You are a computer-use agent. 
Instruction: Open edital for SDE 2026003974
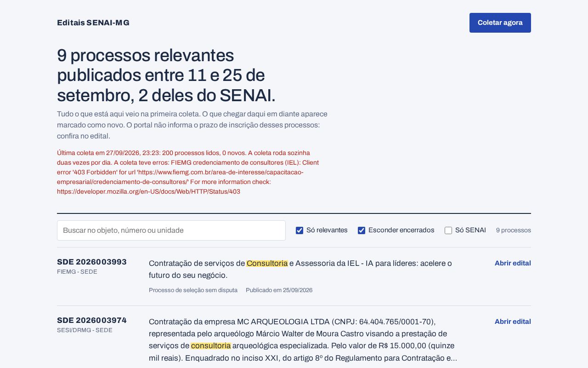click(x=513, y=322)
